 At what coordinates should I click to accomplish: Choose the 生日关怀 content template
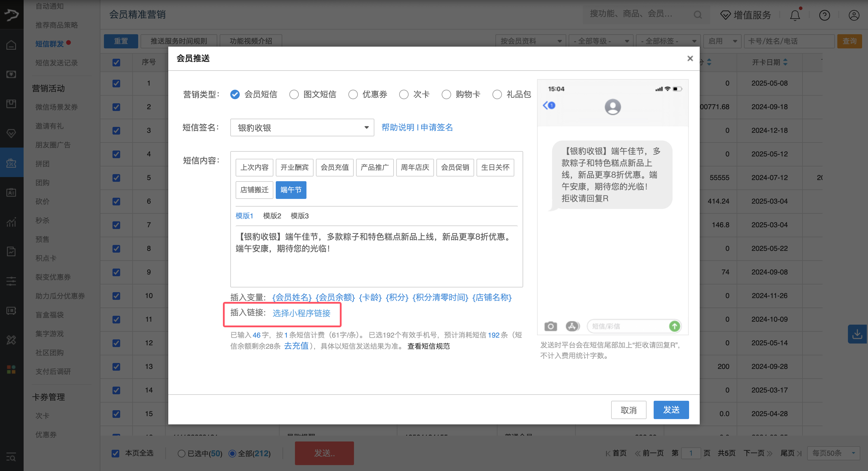click(x=495, y=167)
